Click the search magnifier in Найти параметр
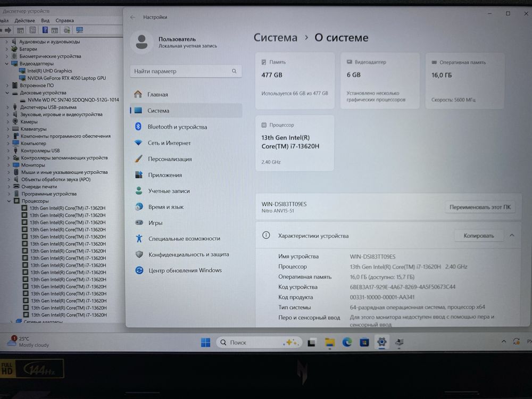The width and height of the screenshot is (532, 399). click(234, 71)
